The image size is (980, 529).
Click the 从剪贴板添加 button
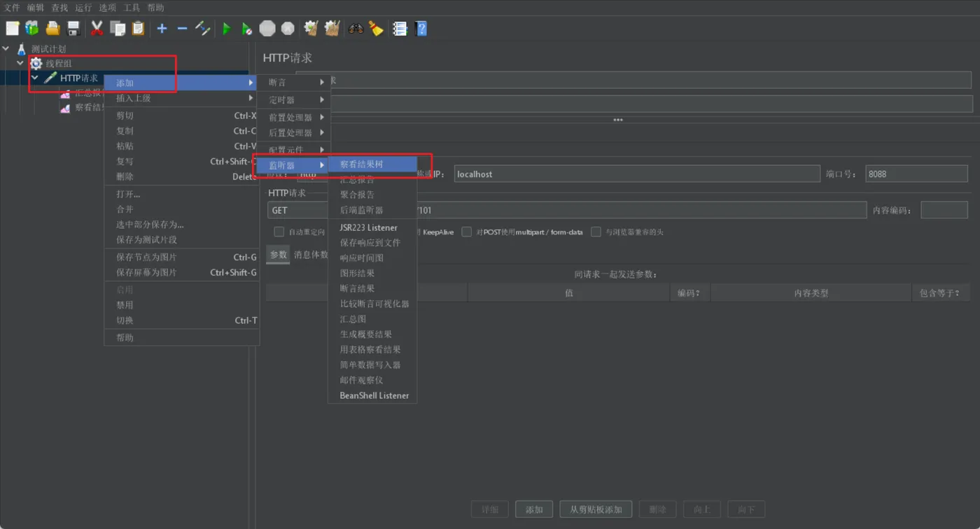coord(596,509)
